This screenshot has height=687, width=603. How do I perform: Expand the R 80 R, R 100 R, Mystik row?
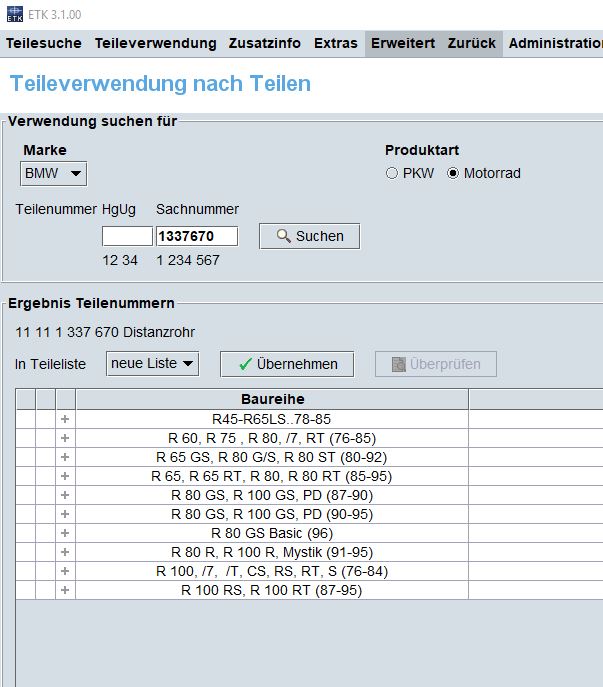[66, 552]
